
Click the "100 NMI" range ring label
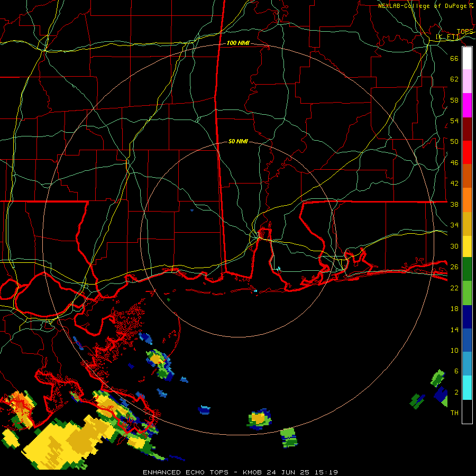pos(238,43)
